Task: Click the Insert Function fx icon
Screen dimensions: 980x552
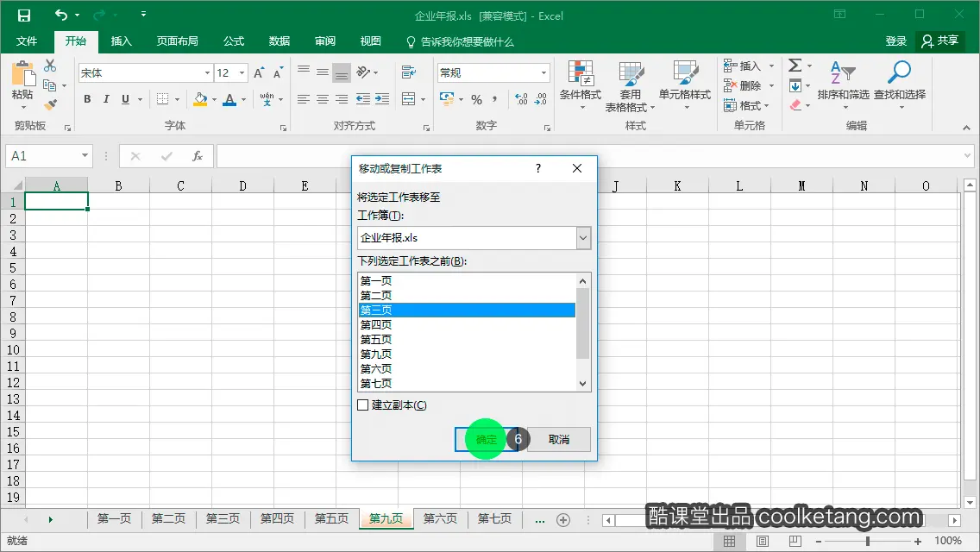Action: coord(197,156)
